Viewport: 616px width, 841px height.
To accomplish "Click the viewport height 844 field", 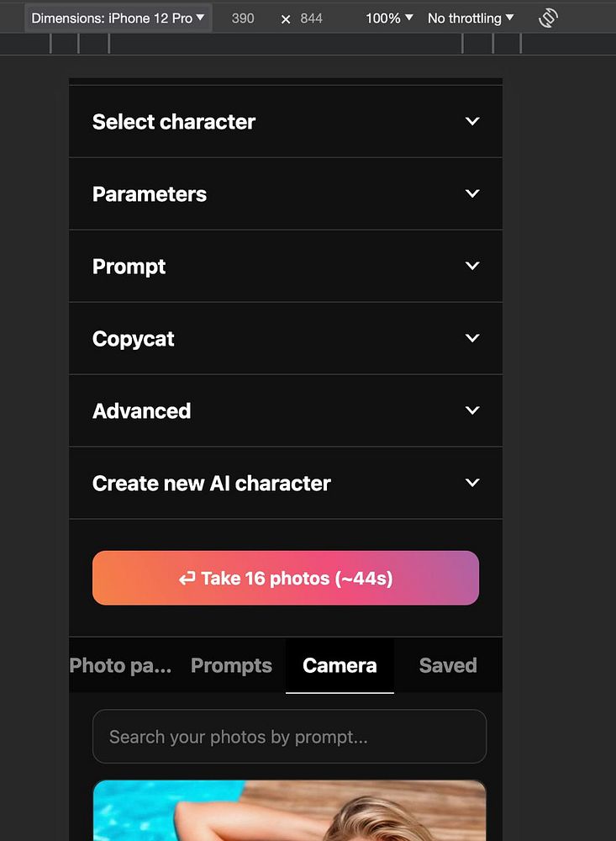I will tap(312, 18).
